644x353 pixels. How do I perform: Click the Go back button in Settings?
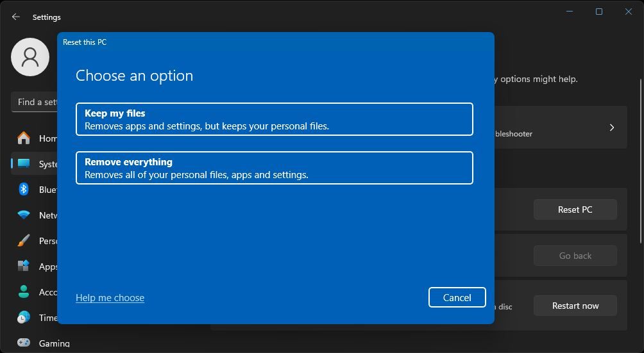tap(575, 256)
